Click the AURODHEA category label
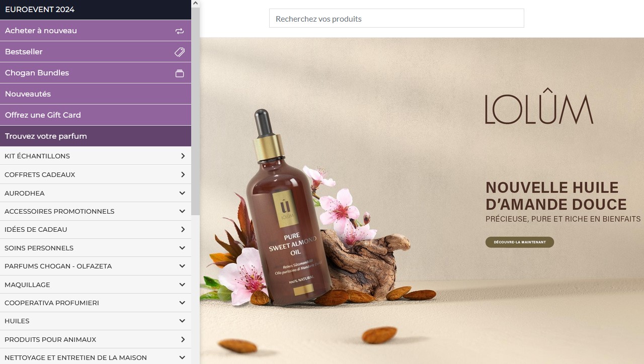 point(25,193)
